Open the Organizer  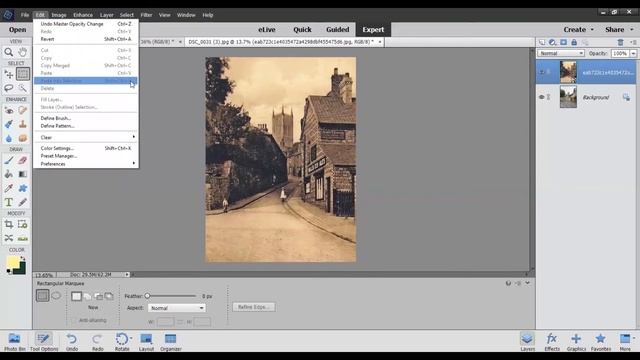pyautogui.click(x=171, y=342)
